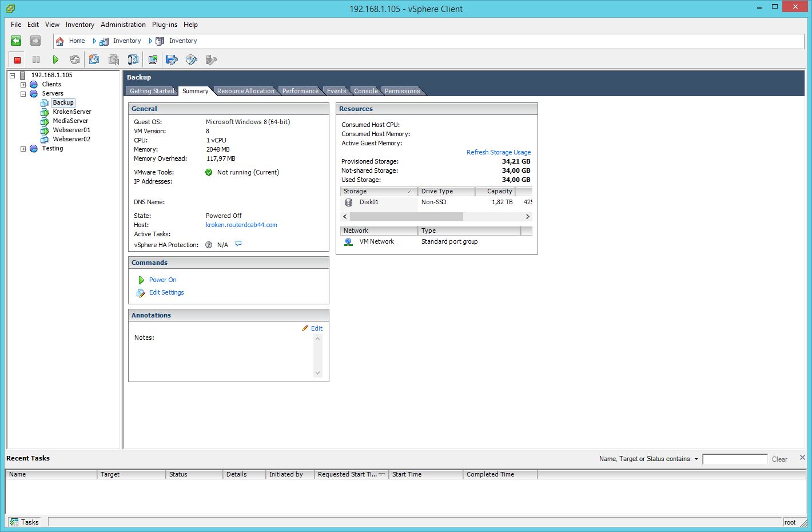Click the connect CD/DVD device icon

click(192, 59)
